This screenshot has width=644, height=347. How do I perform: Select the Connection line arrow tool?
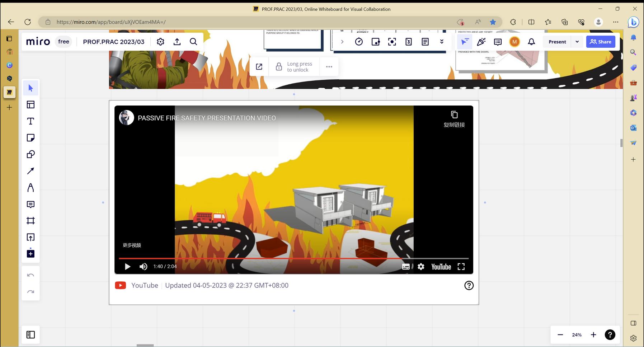tap(30, 171)
